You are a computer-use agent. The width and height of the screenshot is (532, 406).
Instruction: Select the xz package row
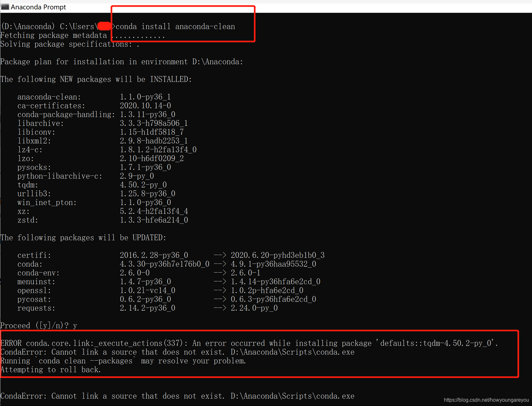click(x=103, y=211)
